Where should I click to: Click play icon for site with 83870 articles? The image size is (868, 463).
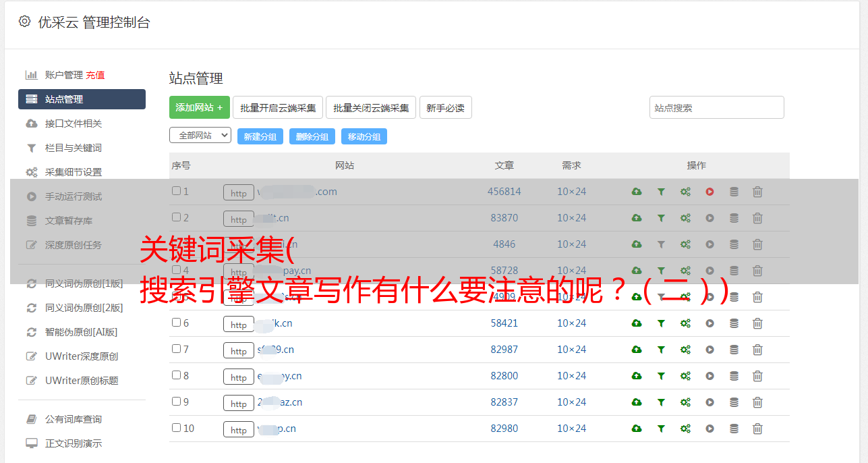pyautogui.click(x=710, y=218)
